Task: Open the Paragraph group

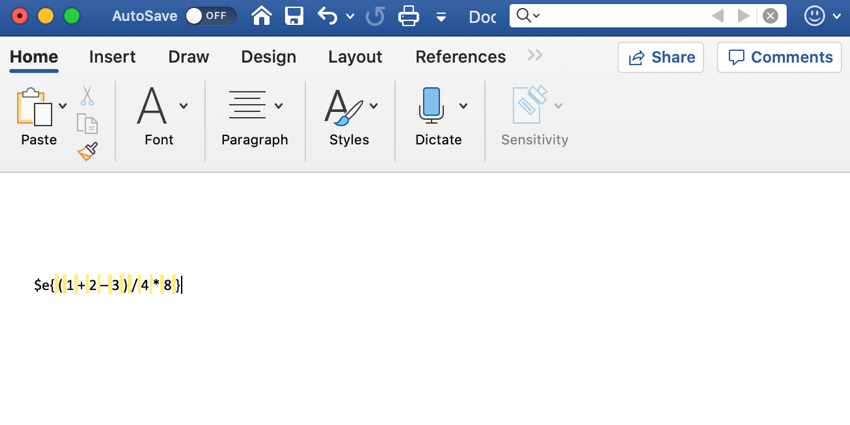Action: [x=247, y=105]
